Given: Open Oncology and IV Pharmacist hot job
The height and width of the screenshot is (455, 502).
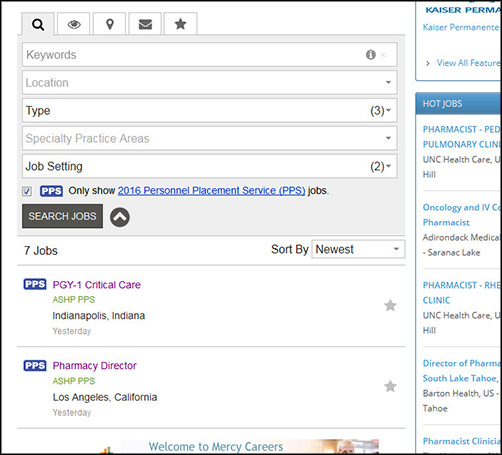Looking at the screenshot, I should [x=461, y=215].
